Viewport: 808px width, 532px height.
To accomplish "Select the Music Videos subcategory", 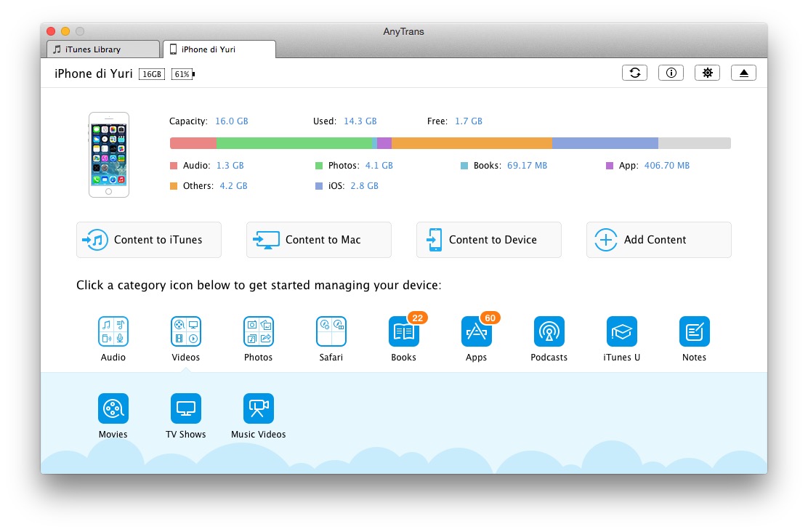I will pyautogui.click(x=259, y=408).
